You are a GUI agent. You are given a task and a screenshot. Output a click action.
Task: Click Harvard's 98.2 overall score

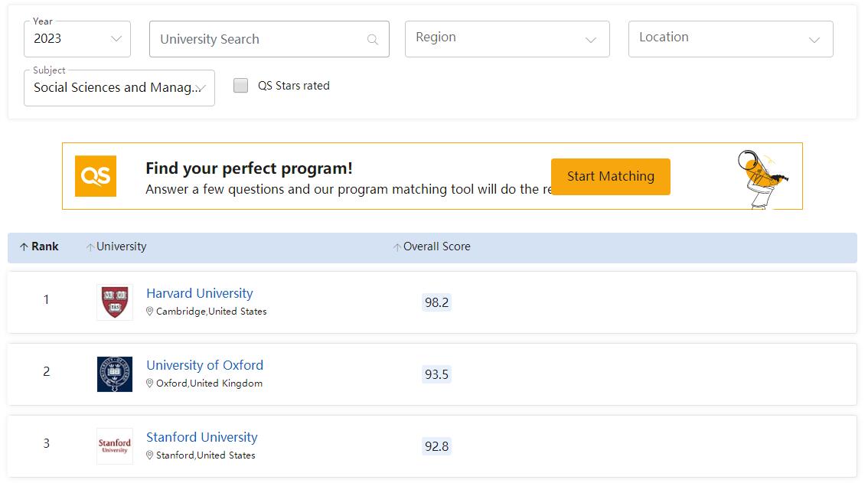tap(436, 302)
